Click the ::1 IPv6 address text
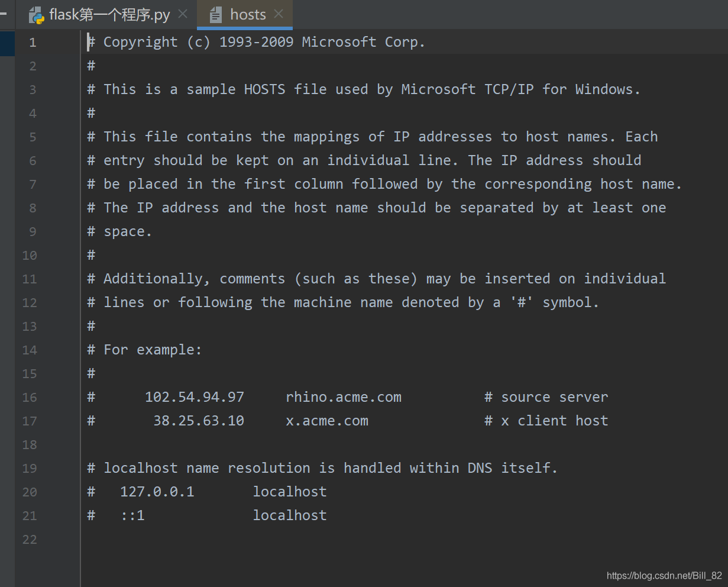This screenshot has width=728, height=587. tap(132, 515)
